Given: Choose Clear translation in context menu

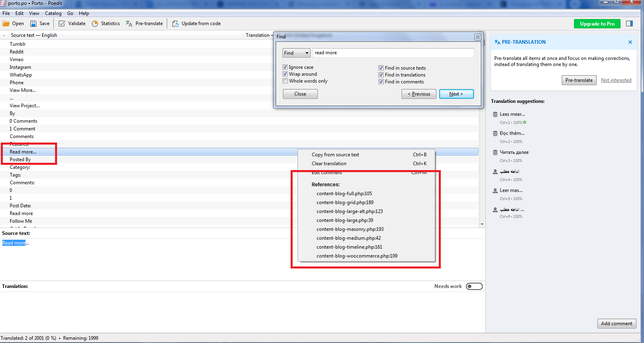Looking at the screenshot, I should click(x=366, y=164).
